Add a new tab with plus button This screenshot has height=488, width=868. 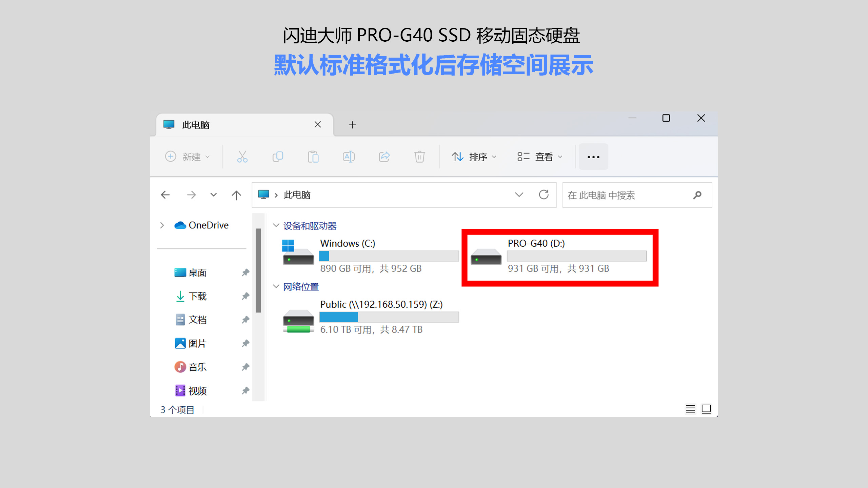(352, 125)
